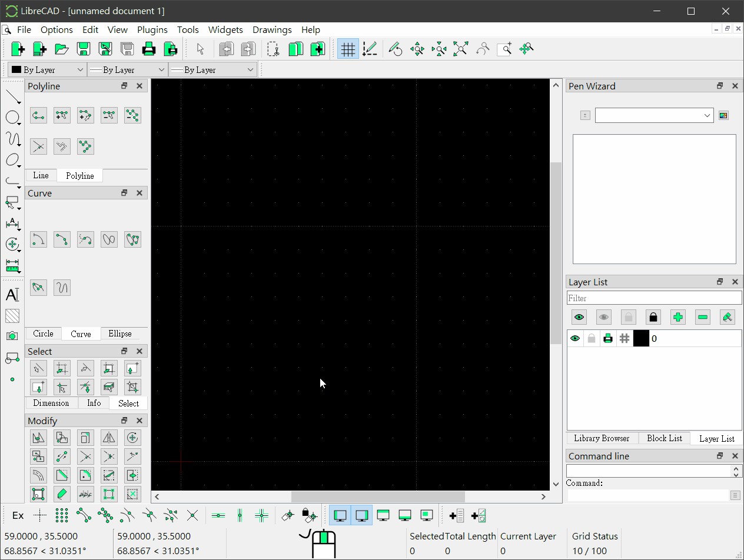Toggle the grid display button
Screen dimensions: 744x560
tap(348, 49)
